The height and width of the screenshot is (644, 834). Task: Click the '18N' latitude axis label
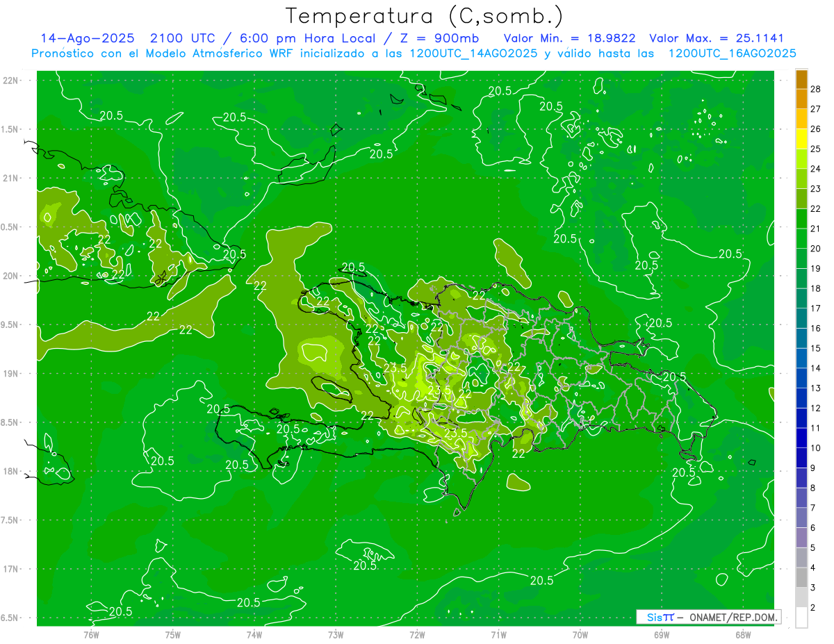pyautogui.click(x=10, y=471)
